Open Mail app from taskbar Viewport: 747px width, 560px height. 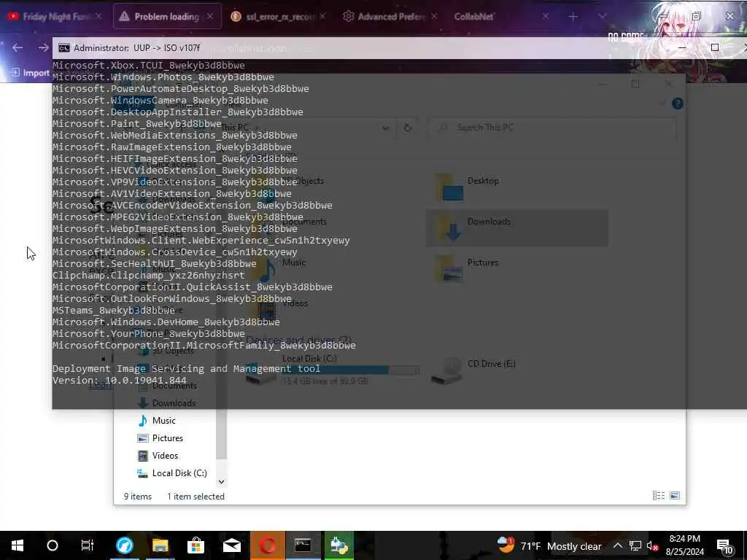(232, 545)
